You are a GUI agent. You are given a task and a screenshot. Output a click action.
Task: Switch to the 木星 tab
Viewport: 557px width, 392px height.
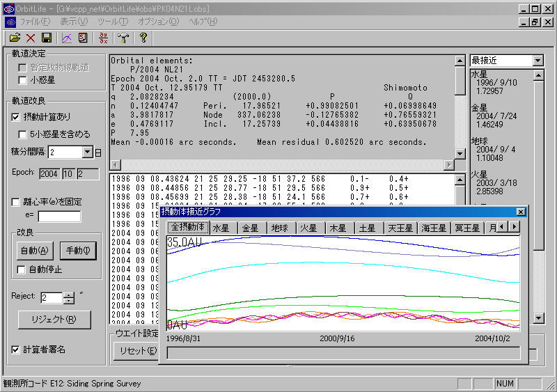(x=338, y=228)
